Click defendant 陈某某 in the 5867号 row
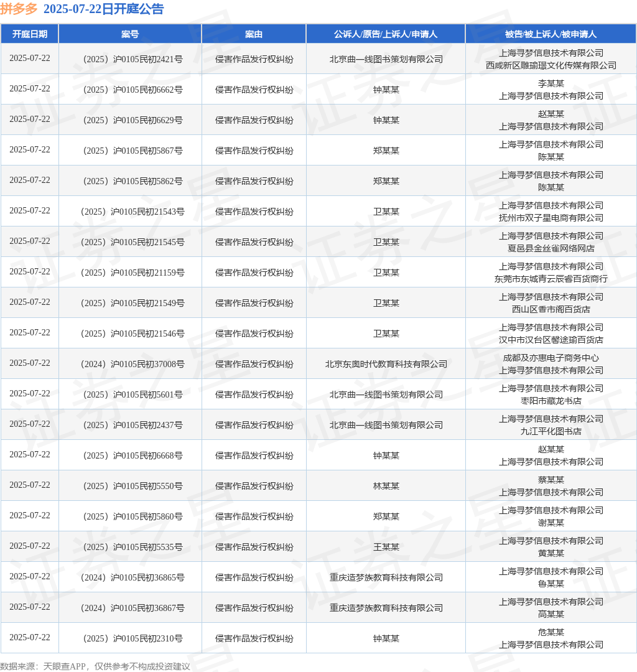 click(551, 157)
